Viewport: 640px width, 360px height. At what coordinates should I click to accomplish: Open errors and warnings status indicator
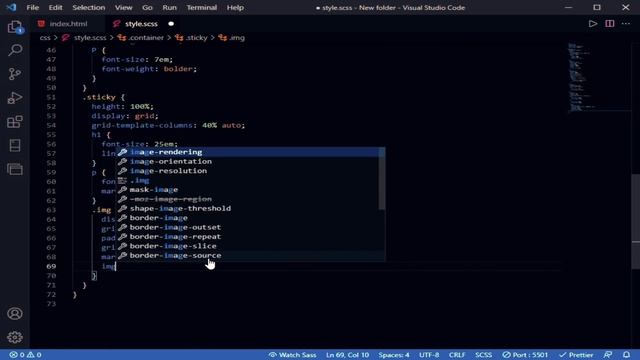[x=25, y=355]
